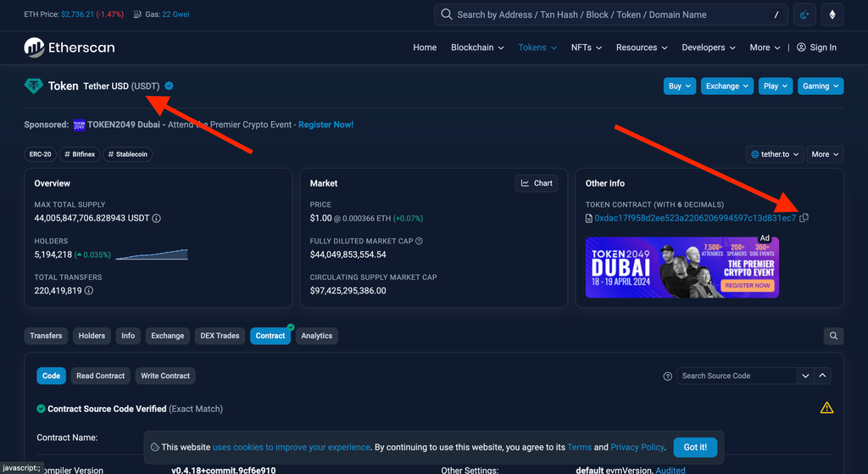This screenshot has height=474, width=868.
Task: Open the Exchange dropdown button at top right
Action: pos(726,86)
